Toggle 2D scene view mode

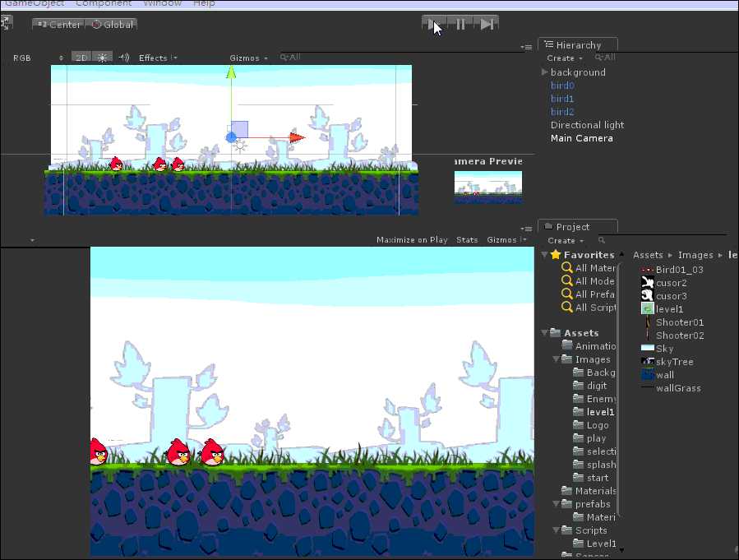pyautogui.click(x=81, y=58)
